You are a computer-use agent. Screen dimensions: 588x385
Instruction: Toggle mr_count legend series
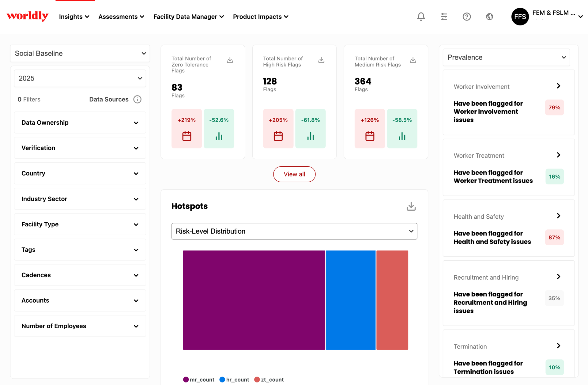198,379
